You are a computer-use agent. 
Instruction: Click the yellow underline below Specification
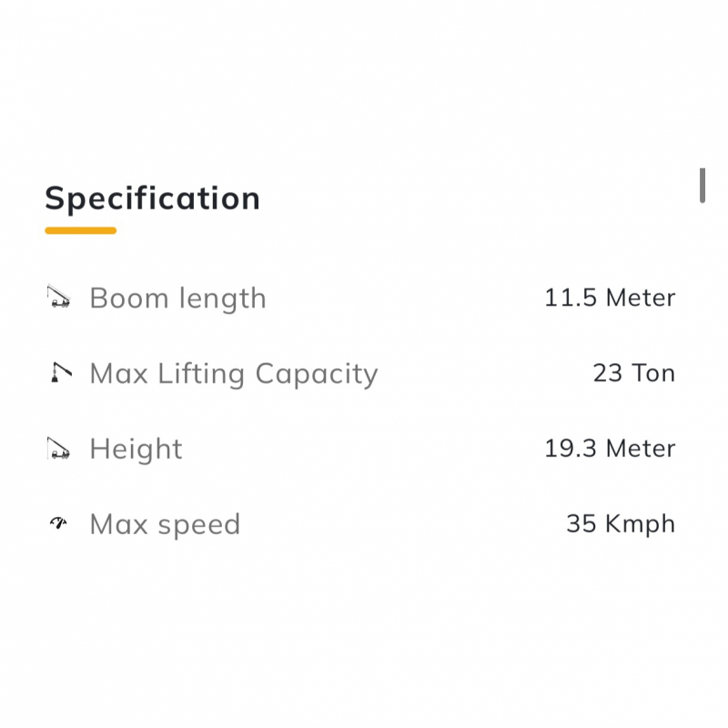pos(80,230)
